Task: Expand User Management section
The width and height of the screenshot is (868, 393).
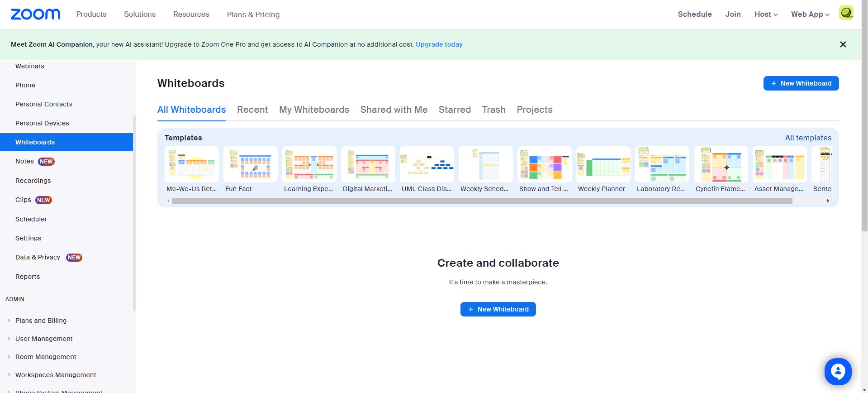Action: point(44,339)
